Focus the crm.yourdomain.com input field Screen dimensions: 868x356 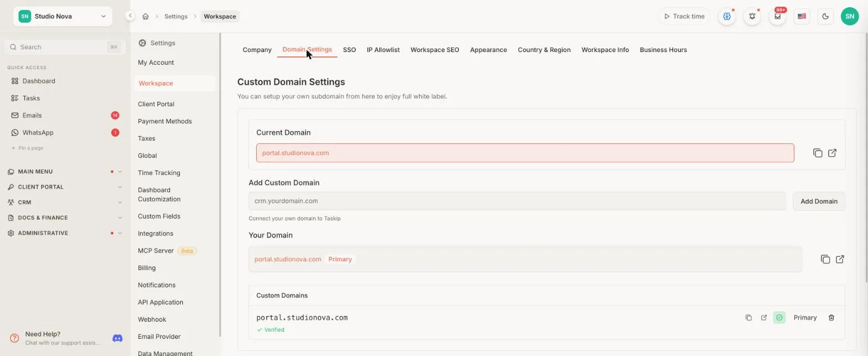coord(517,201)
